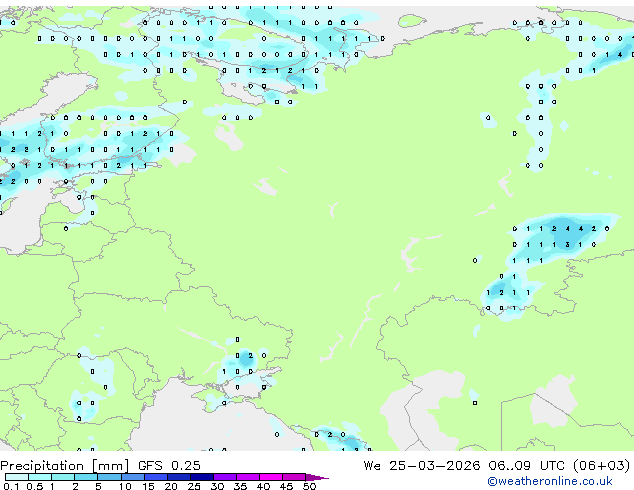Viewport: 634px width, 490px height.
Task: Click the '(06+03)' forecast offset text
Action: [x=602, y=466]
